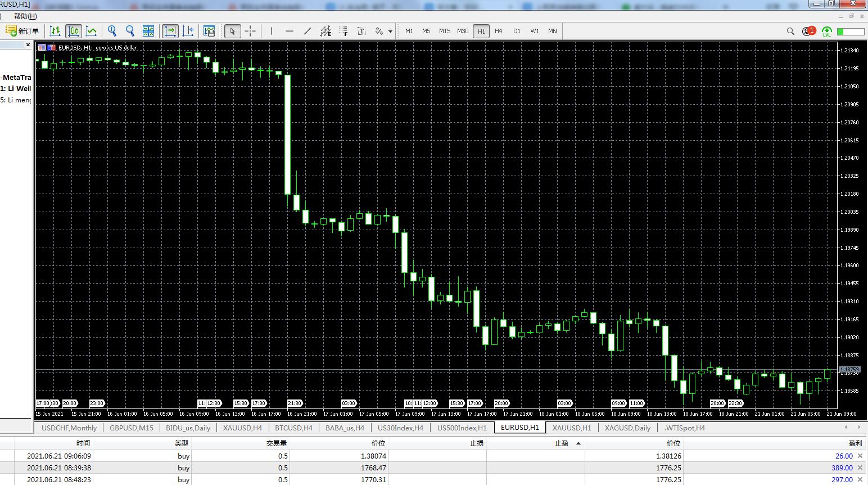Open a new order with 新订单
Viewport: 868px width, 485px height.
pyautogui.click(x=22, y=31)
